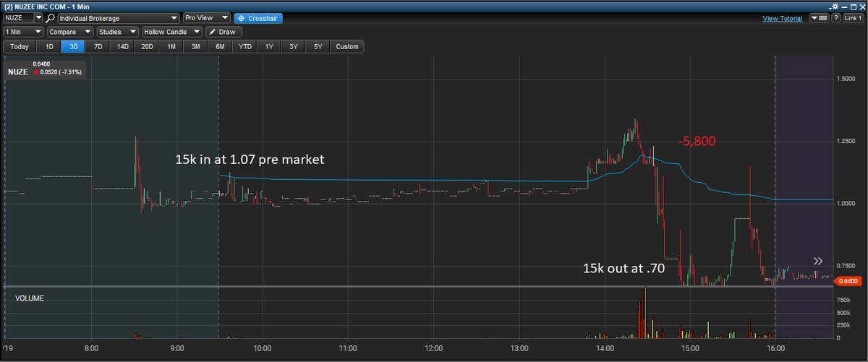
Task: Select the 14D range tab
Action: (x=123, y=46)
